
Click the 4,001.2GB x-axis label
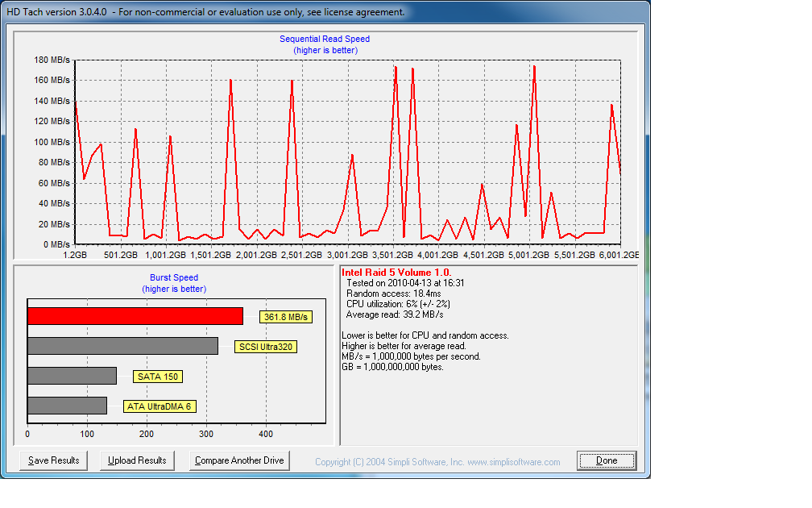point(438,255)
